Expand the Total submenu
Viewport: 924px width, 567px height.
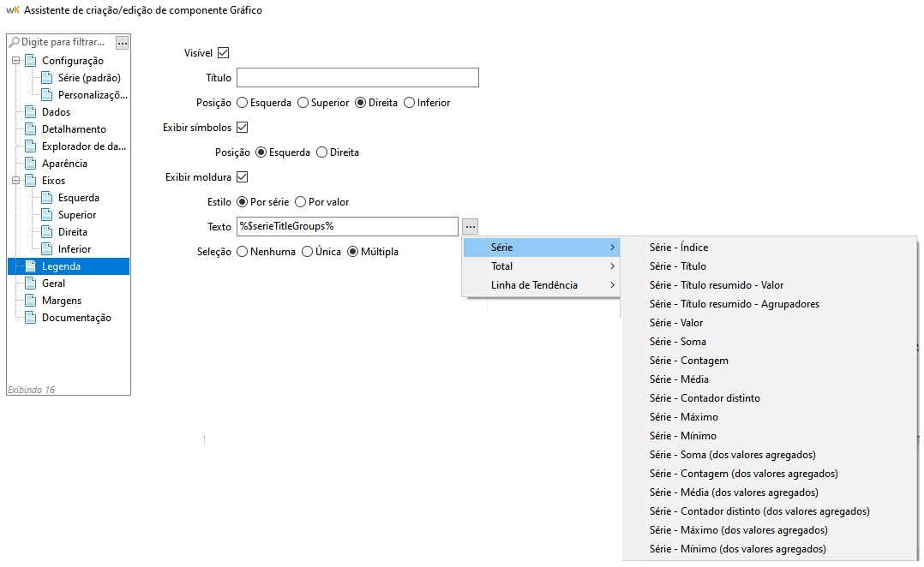point(540,266)
